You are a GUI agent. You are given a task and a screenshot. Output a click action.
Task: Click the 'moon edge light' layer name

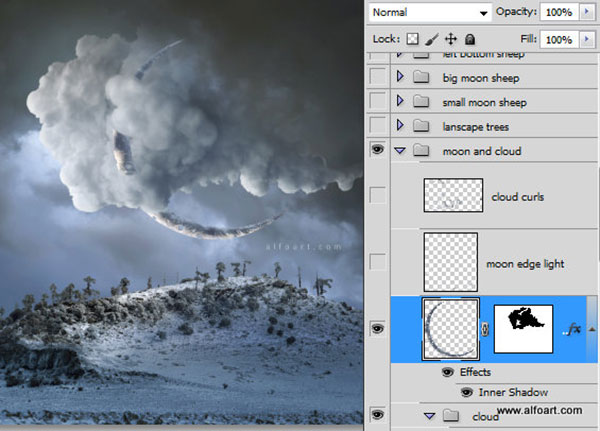point(525,264)
